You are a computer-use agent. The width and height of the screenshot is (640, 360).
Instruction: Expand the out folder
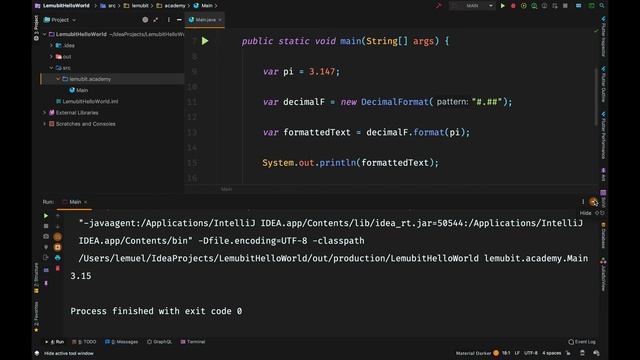point(51,57)
